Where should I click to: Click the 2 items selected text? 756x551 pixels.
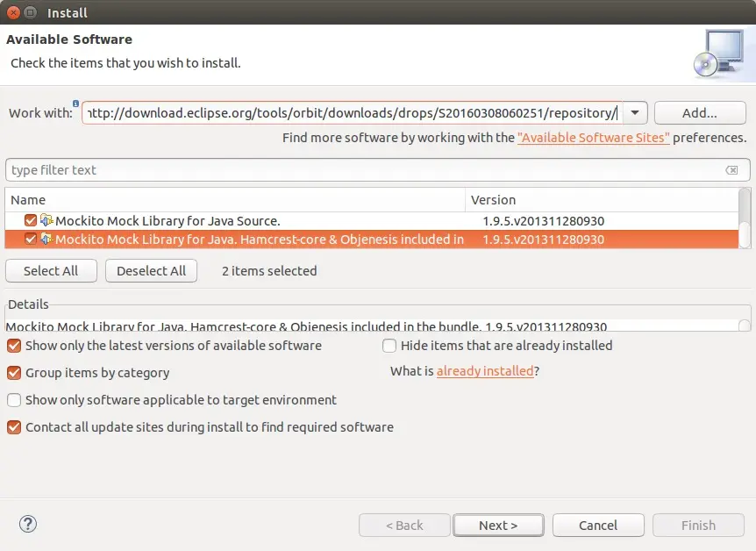click(269, 271)
